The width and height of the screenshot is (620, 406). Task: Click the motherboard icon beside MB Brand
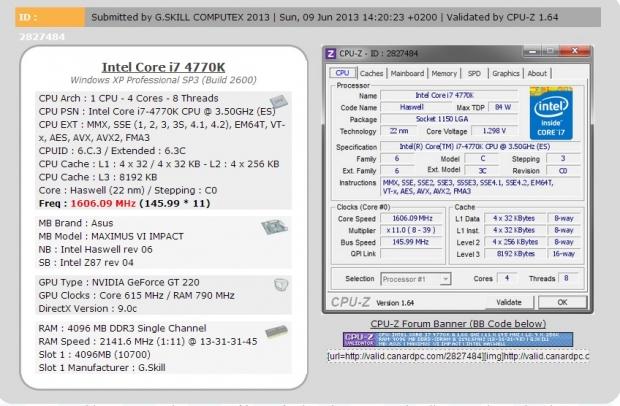[x=274, y=227]
